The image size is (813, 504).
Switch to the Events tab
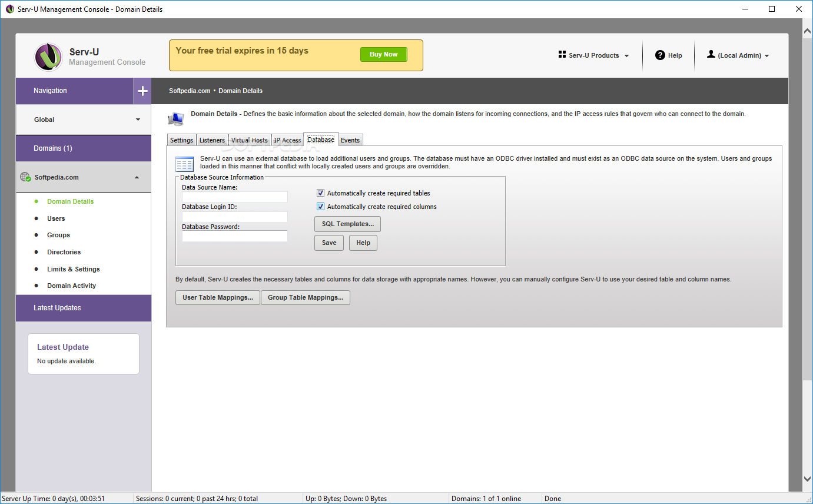pos(350,140)
